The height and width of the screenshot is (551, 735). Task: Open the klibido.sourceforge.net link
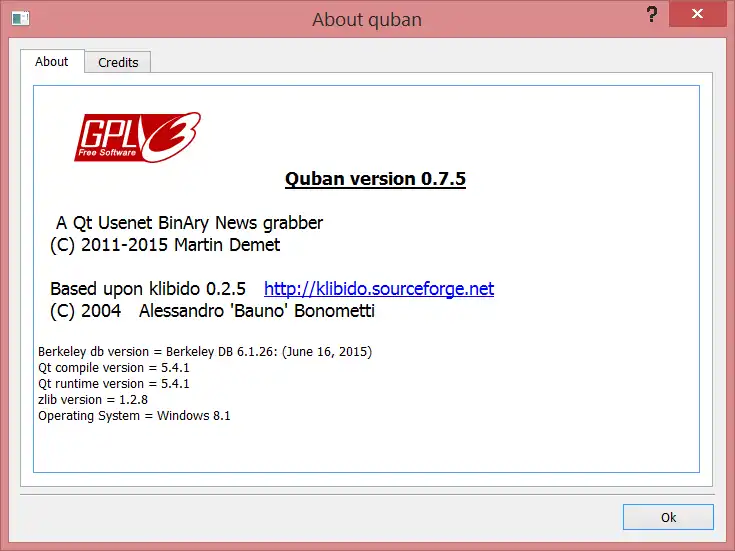[x=379, y=289]
